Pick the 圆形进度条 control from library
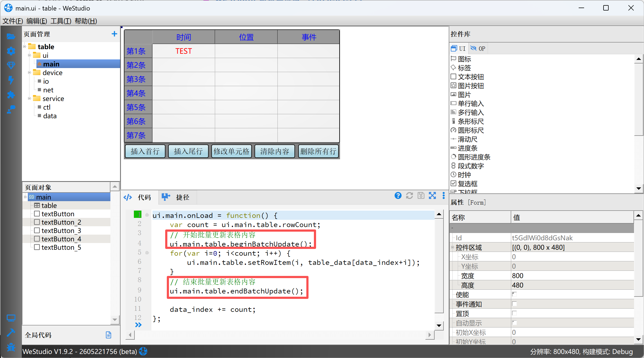This screenshot has height=358, width=644. (x=471, y=157)
